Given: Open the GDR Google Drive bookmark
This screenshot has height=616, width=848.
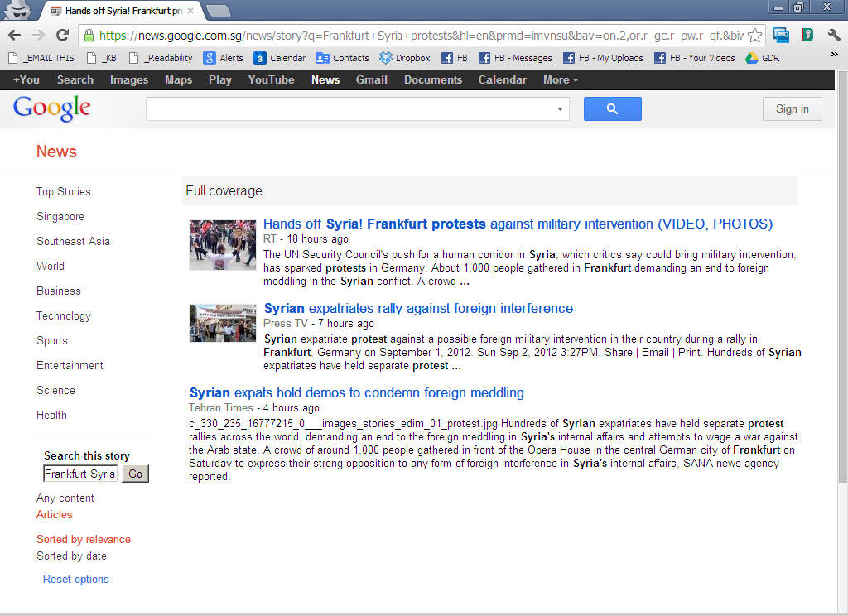Looking at the screenshot, I should (763, 58).
